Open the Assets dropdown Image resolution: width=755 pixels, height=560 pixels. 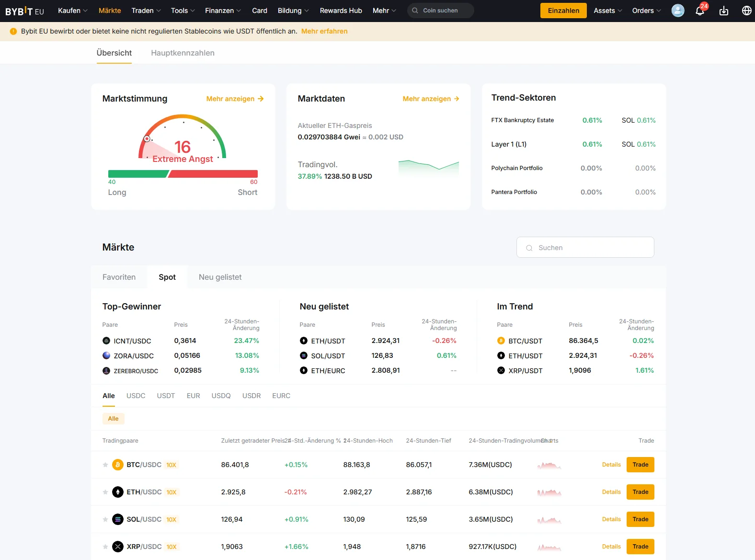(608, 11)
